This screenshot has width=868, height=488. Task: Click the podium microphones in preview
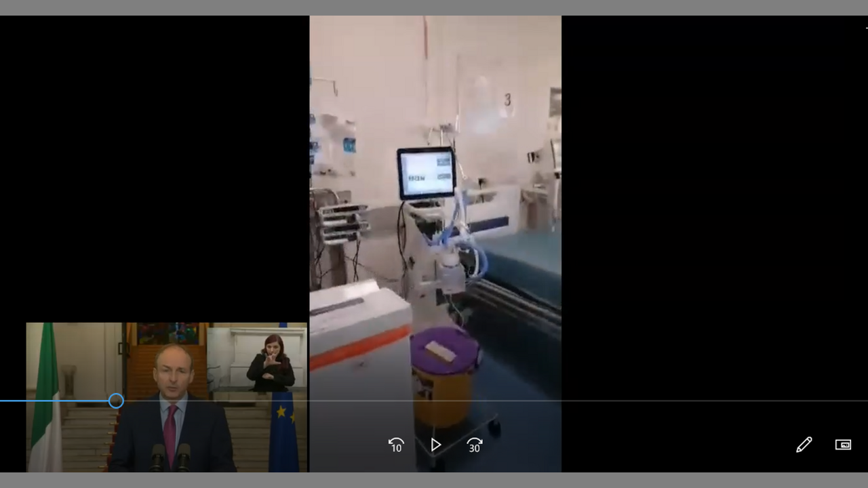tap(170, 457)
